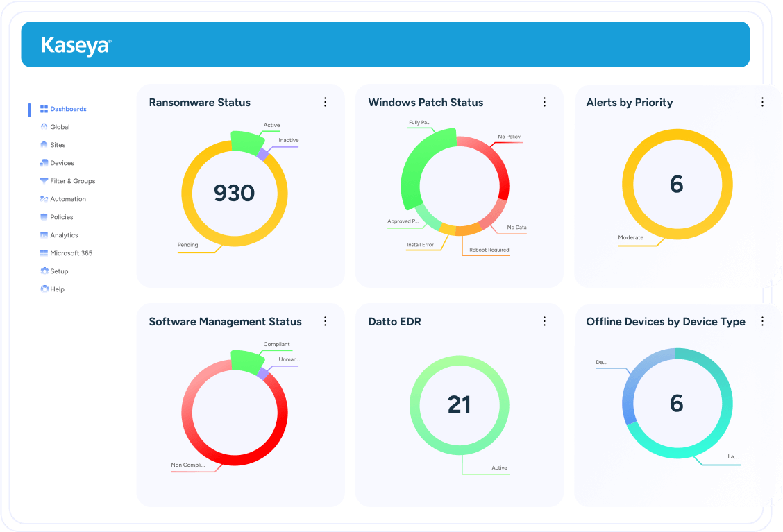783x532 pixels.
Task: Open Software Management Status options menu
Action: coord(325,321)
